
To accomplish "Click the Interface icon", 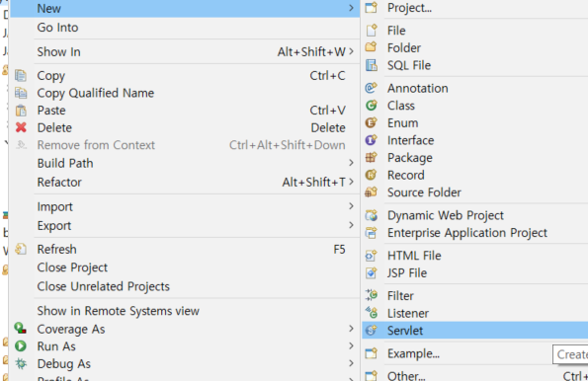I will click(372, 140).
